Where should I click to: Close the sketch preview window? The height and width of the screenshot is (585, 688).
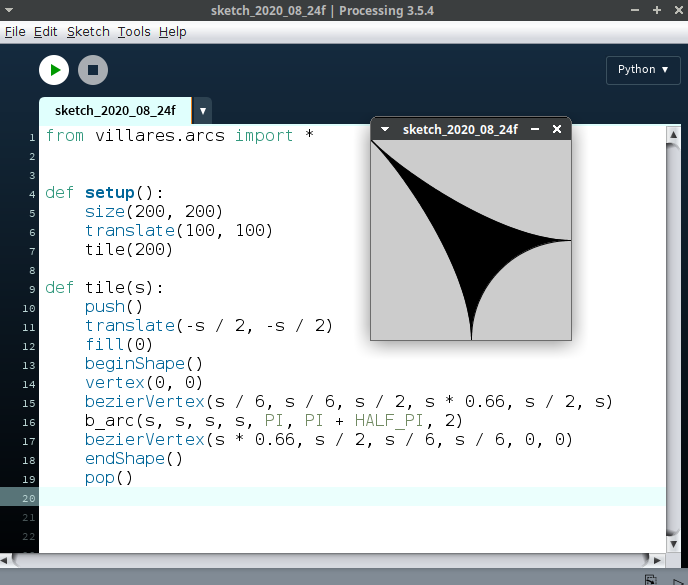557,129
